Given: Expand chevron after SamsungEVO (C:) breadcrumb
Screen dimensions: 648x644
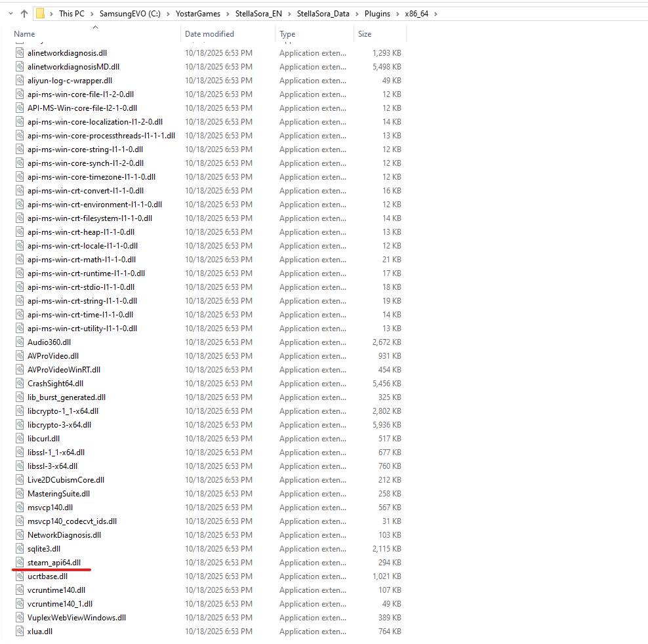Looking at the screenshot, I should coord(168,14).
